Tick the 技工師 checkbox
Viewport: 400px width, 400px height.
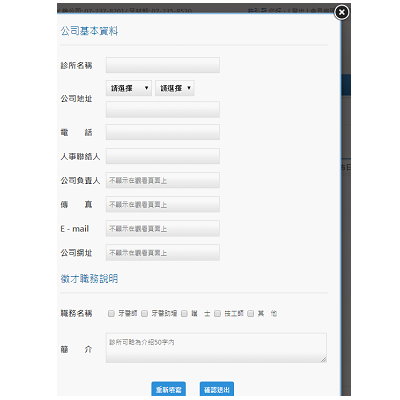tap(217, 313)
